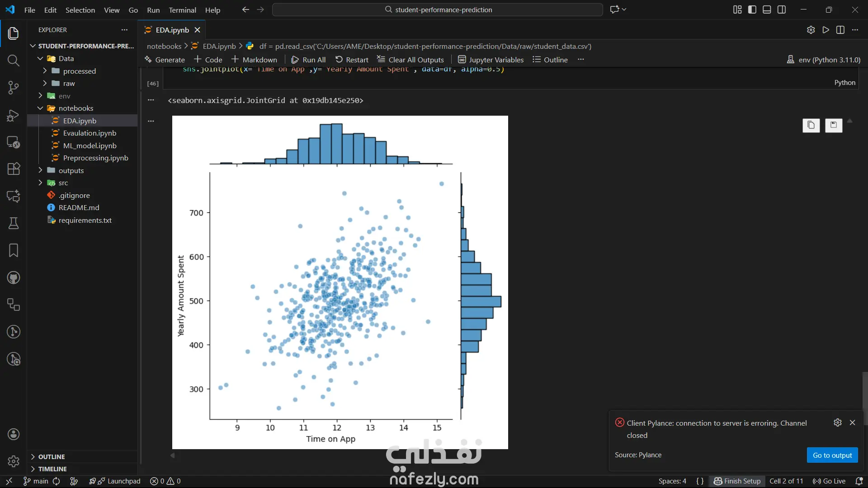This screenshot has width=868, height=488.
Task: Open the Source Control view
Action: [14, 88]
